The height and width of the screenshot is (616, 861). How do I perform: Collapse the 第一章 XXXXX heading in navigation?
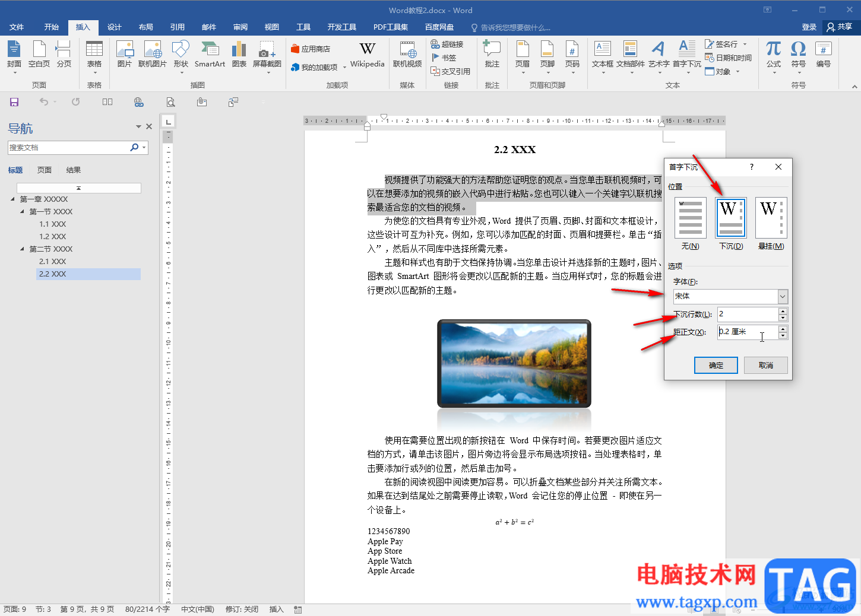13,199
